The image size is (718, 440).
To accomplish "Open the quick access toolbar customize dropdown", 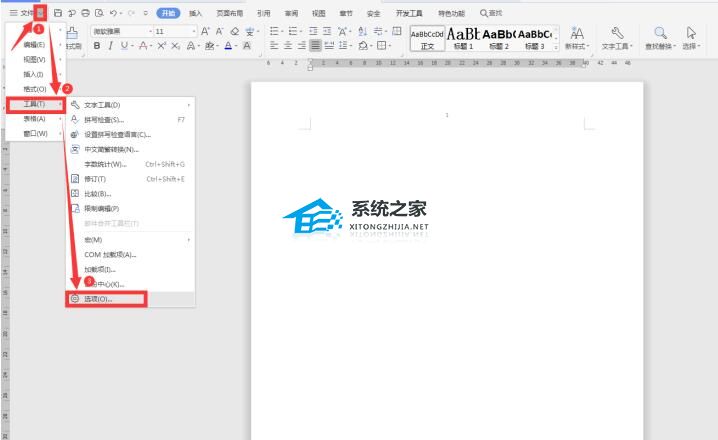I will (x=145, y=13).
